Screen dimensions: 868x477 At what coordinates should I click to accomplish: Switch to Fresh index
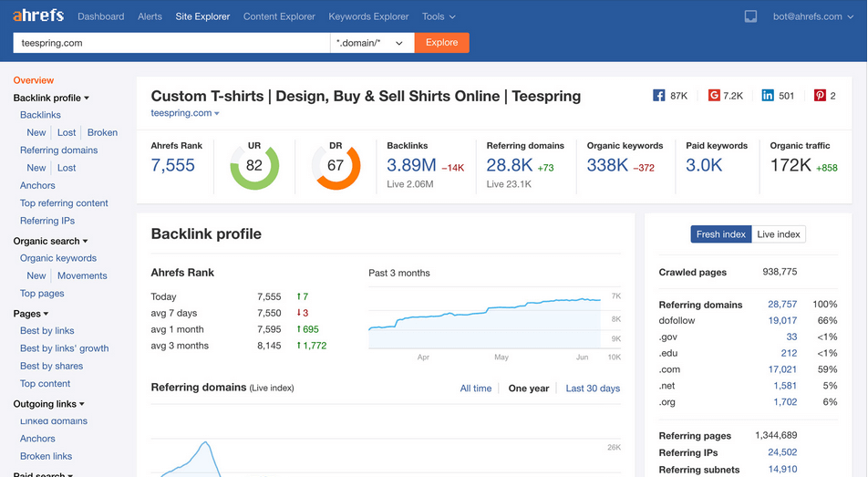pos(720,234)
